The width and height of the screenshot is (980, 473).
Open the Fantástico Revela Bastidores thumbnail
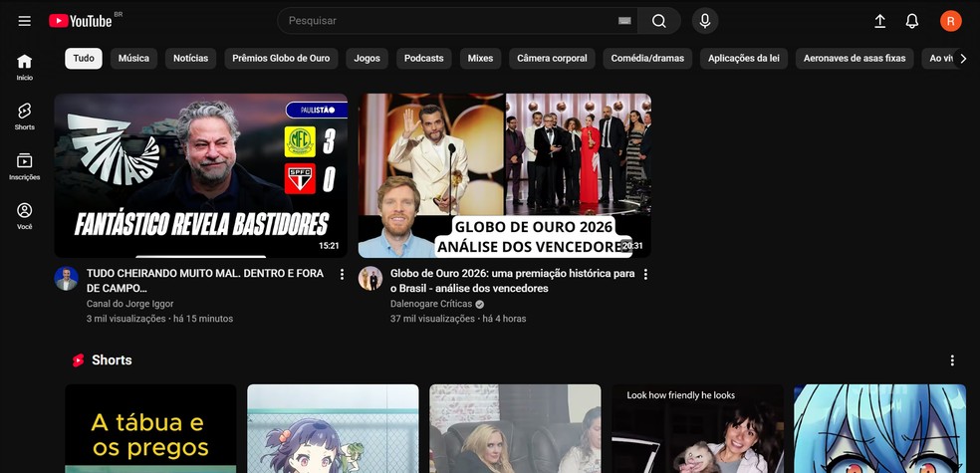pyautogui.click(x=200, y=175)
